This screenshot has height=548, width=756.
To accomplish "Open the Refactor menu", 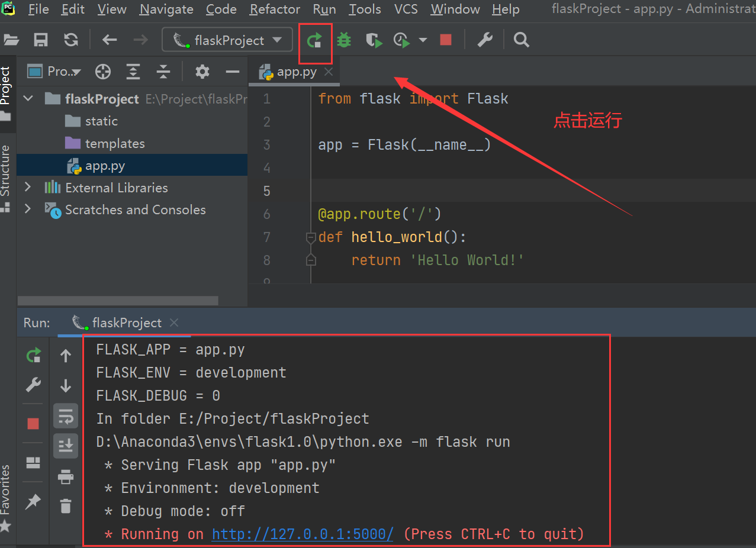I will (275, 9).
